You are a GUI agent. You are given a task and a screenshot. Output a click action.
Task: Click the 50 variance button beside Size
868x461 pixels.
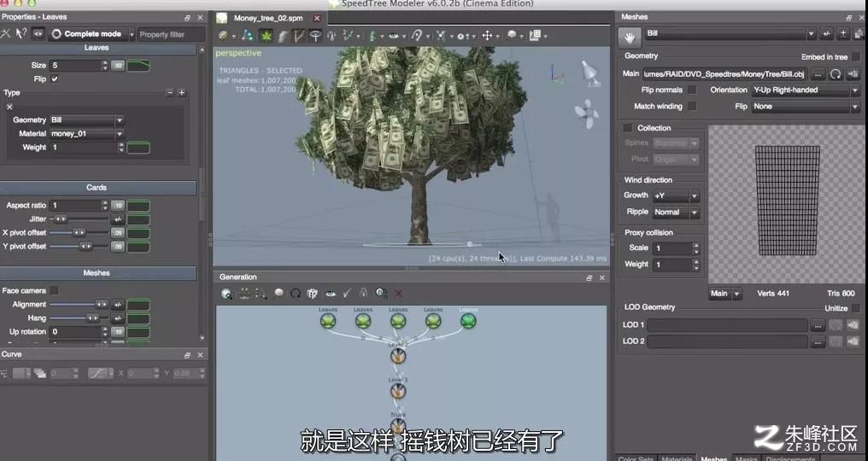pyautogui.click(x=118, y=65)
